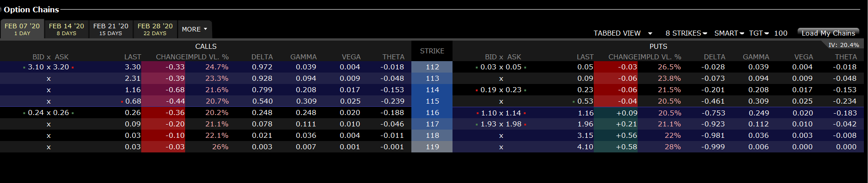Image resolution: width=868 pixels, height=183 pixels.
Task: Open the SMART exchange selector
Action: tap(729, 33)
